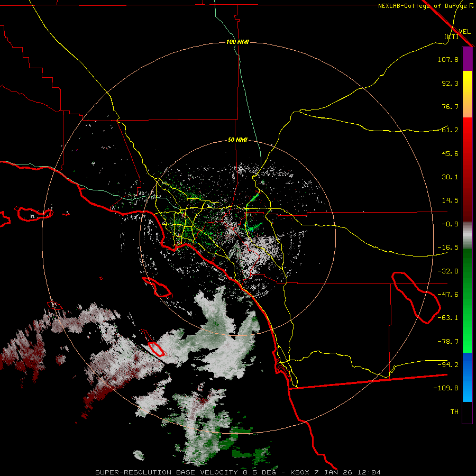The image size is (476, 476).
Task: Click the [KT] units label
Action: (451, 36)
